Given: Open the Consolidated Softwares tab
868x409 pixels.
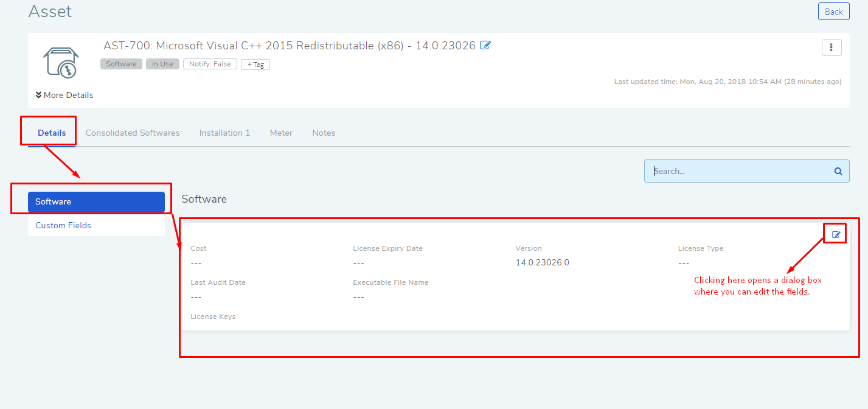Looking at the screenshot, I should coord(133,133).
